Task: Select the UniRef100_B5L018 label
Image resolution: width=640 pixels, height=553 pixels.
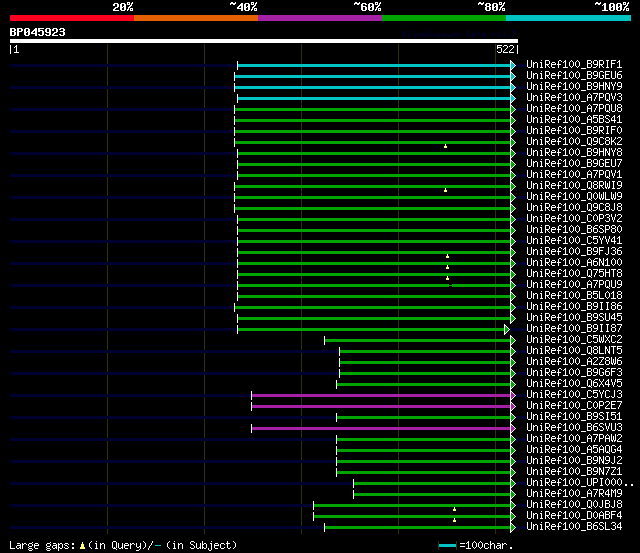Action: tap(574, 296)
